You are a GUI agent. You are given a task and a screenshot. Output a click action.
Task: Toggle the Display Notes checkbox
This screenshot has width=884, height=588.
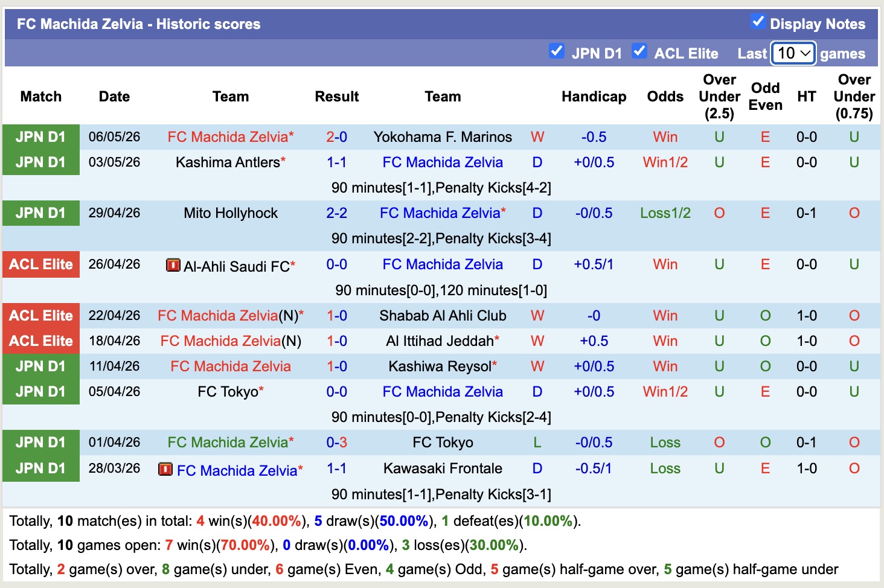[x=758, y=22]
